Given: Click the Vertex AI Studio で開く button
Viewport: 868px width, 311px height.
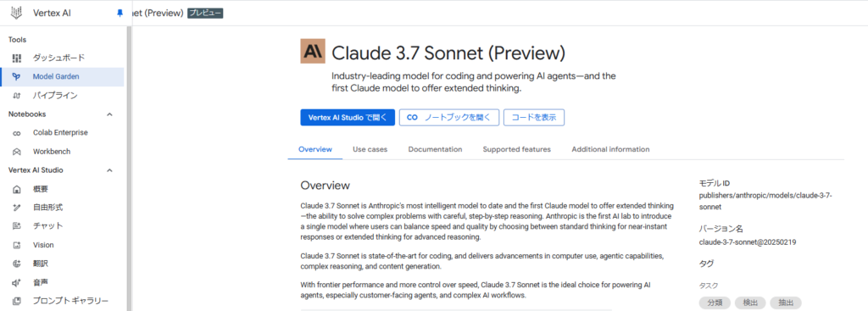Looking at the screenshot, I should [348, 117].
